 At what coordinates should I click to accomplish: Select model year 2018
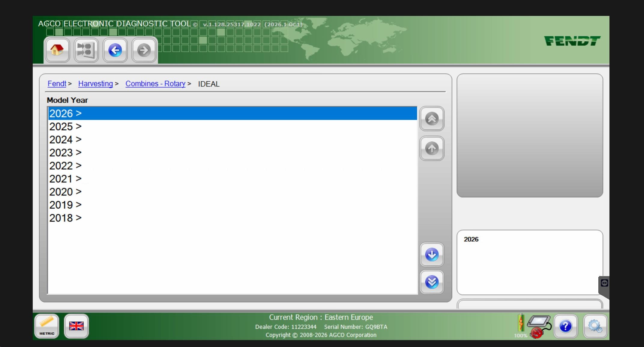pos(232,218)
